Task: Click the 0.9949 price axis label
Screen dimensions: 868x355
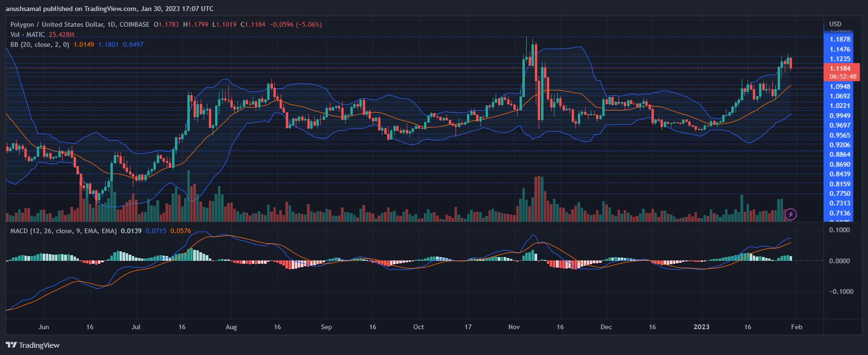Action: point(840,116)
